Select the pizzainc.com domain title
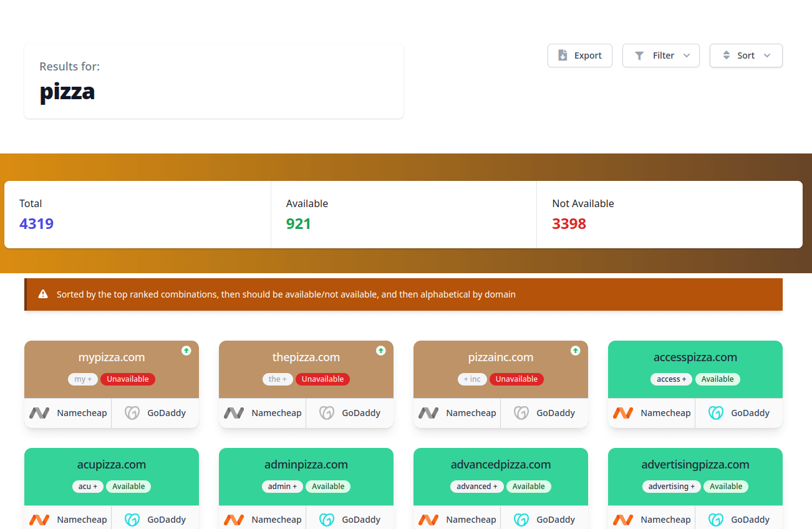The width and height of the screenshot is (812, 529). coord(501,357)
